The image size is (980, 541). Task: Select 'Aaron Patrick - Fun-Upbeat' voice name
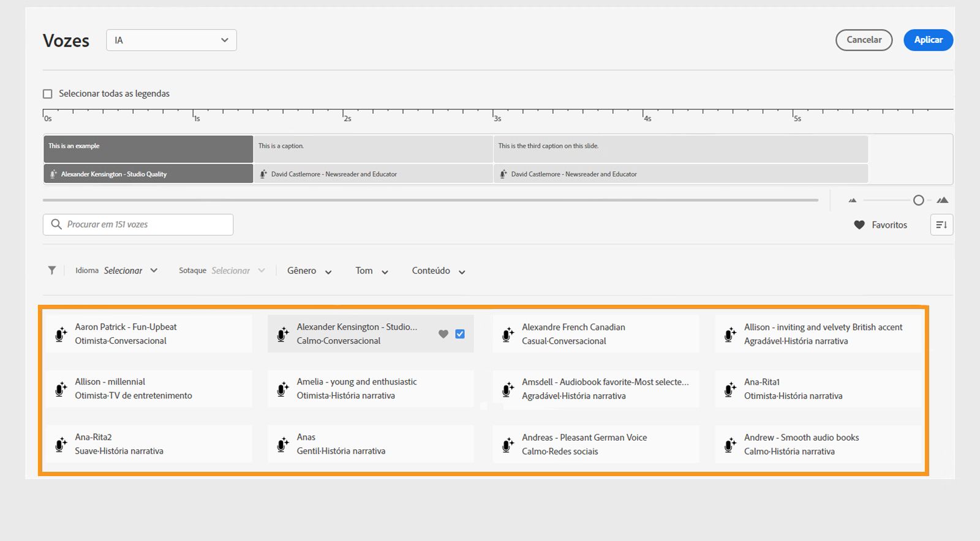click(126, 327)
